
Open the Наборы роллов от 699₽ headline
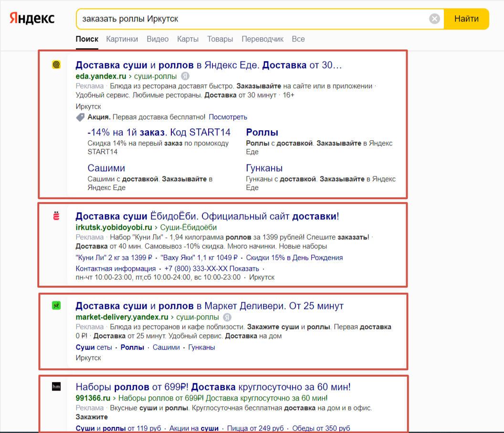point(213,387)
